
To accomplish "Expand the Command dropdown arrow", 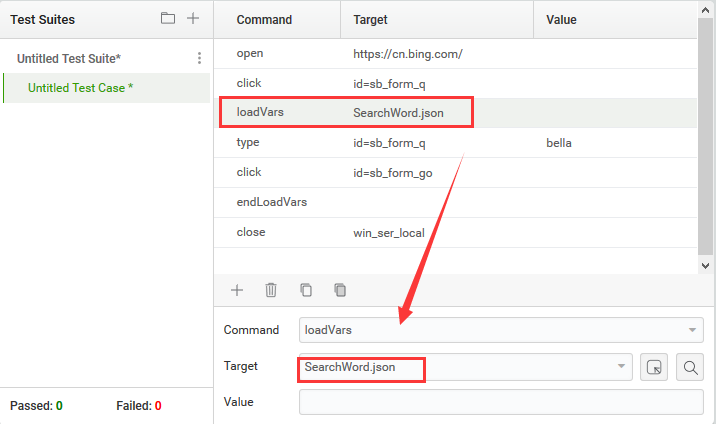I will [x=692, y=330].
